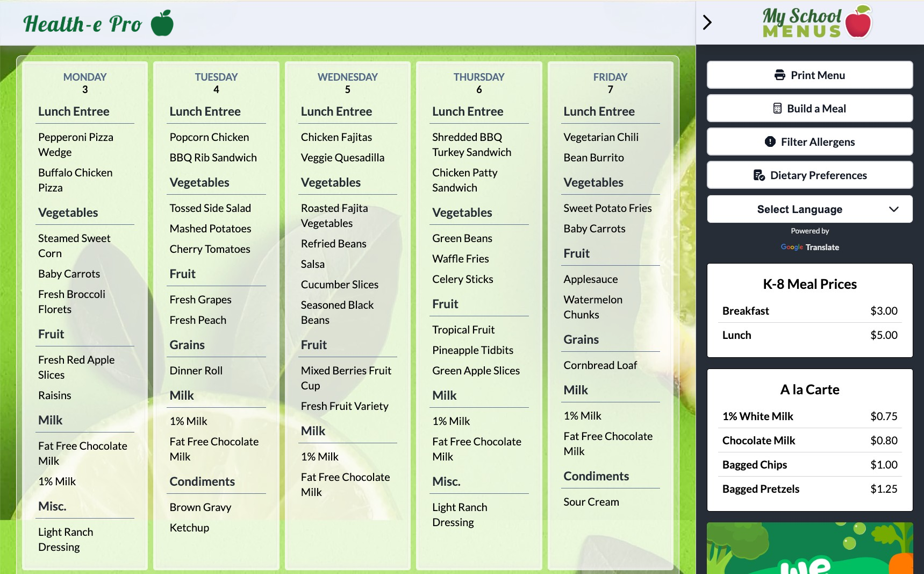Toggle the menu language selector
924x574 pixels.
click(x=810, y=209)
